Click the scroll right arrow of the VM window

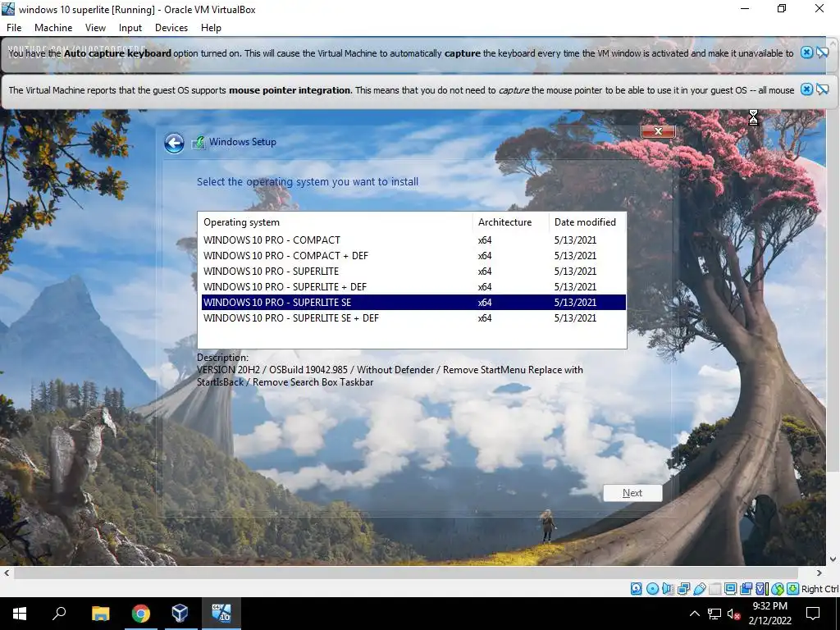click(819, 573)
